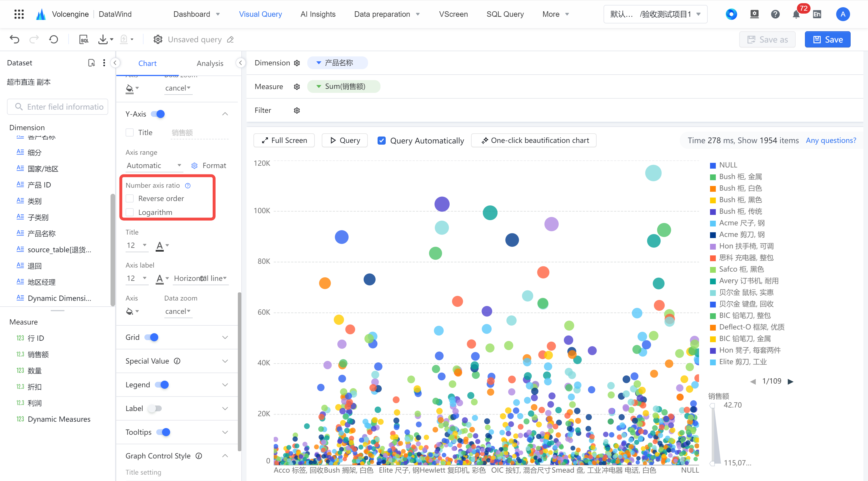The height and width of the screenshot is (481, 868).
Task: Toggle the Legend switch
Action: [162, 385]
